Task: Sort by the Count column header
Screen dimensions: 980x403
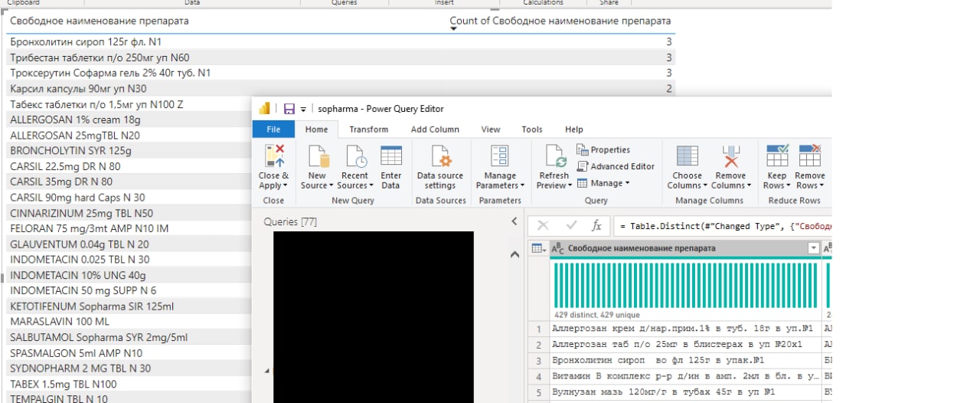Action: pyautogui.click(x=560, y=21)
